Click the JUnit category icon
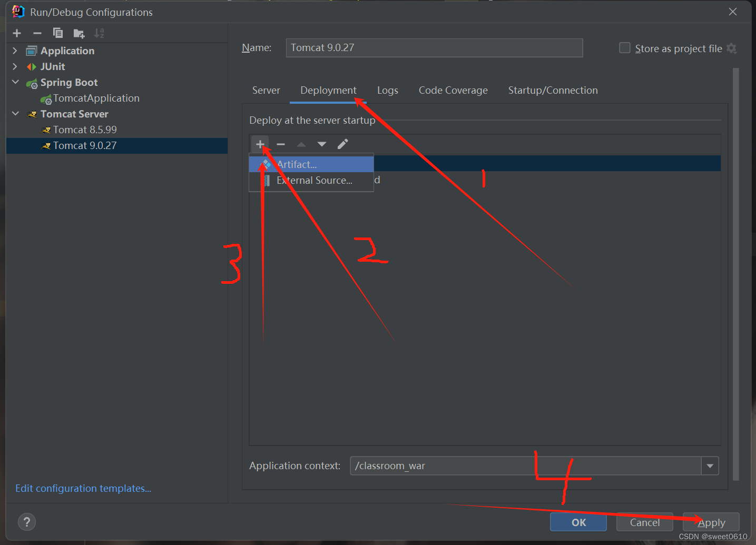This screenshot has height=545, width=756. 32,67
